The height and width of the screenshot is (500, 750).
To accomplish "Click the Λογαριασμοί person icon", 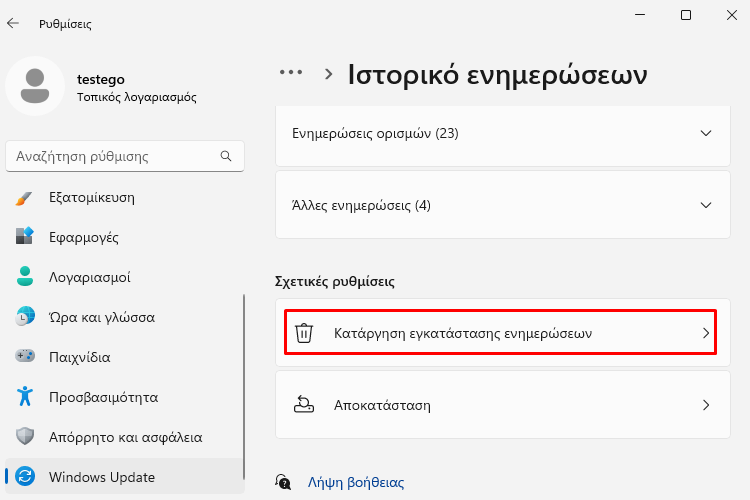I will (25, 277).
